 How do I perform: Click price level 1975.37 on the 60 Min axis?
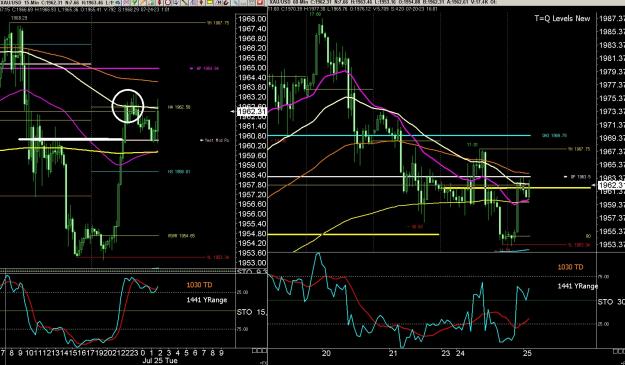[x=612, y=98]
